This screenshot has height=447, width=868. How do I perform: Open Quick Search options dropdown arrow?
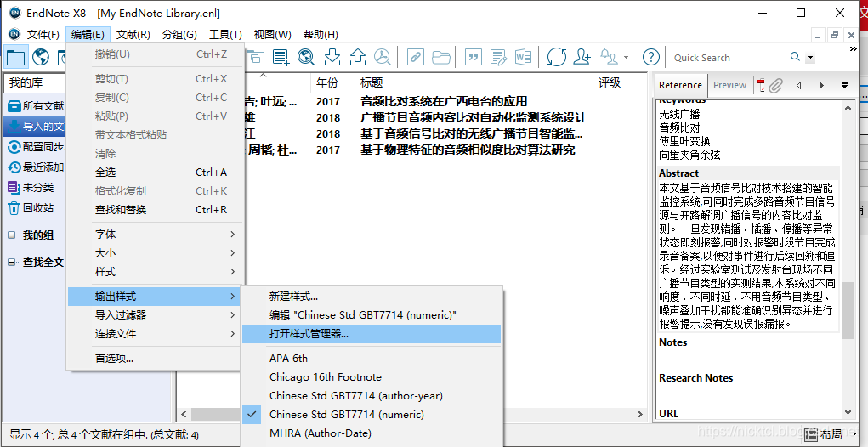pyautogui.click(x=810, y=58)
